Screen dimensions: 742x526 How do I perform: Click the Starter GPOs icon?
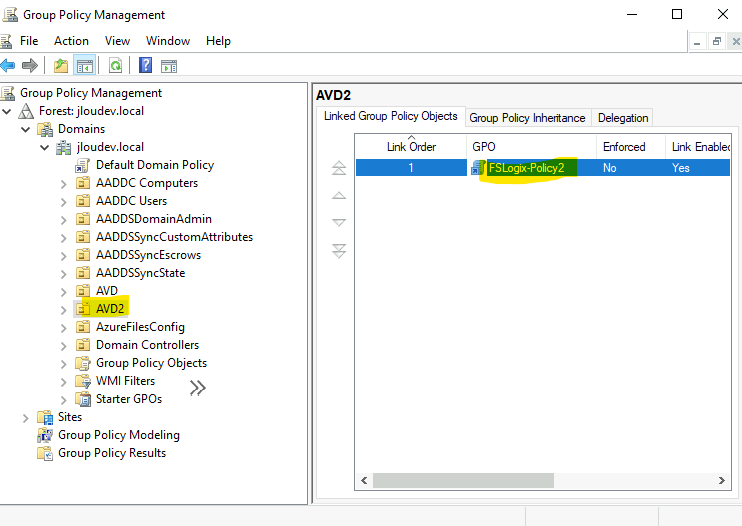click(x=83, y=399)
